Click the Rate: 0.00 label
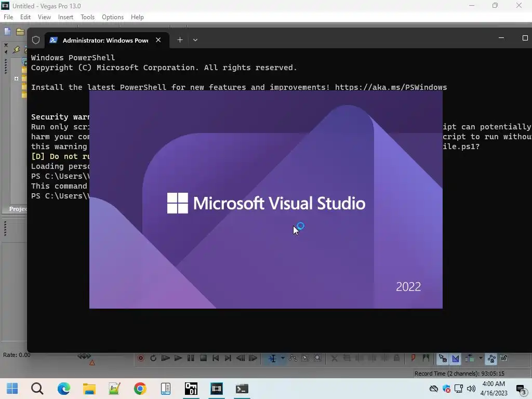Viewport: 532px width, 399px height. [17, 354]
